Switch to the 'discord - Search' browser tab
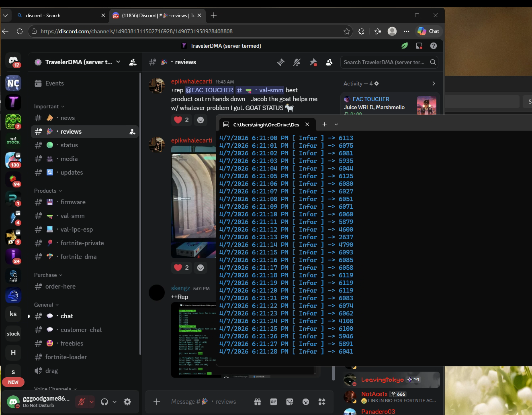This screenshot has height=415, width=532. click(x=60, y=15)
